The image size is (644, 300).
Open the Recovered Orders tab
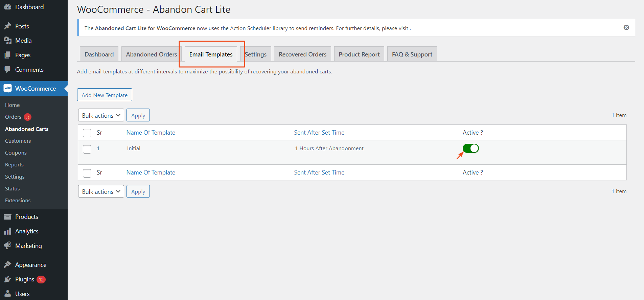[302, 54]
